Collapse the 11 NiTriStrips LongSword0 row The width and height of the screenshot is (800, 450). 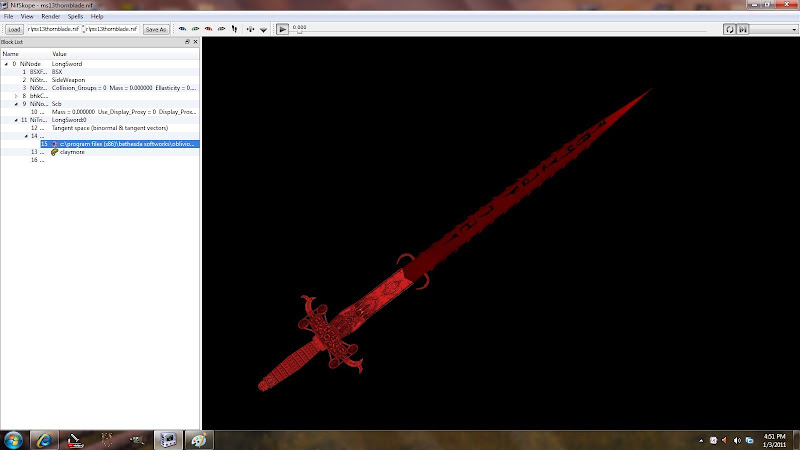16,120
